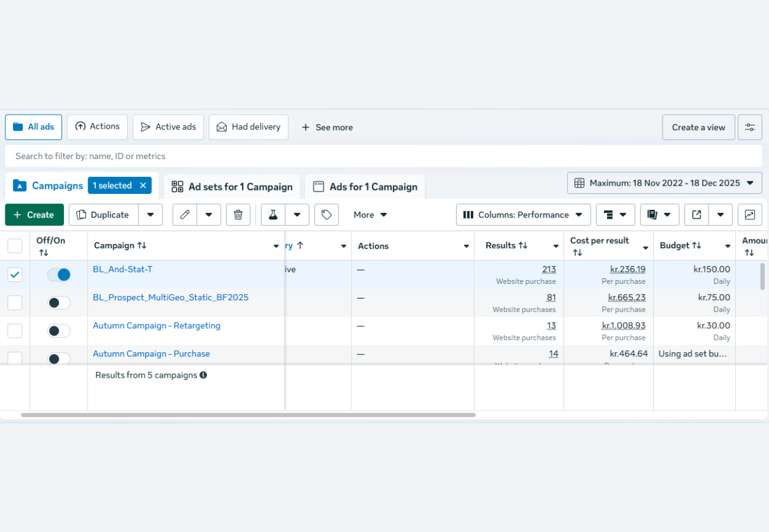Open the charts view icon
The height and width of the screenshot is (532, 769).
749,215
